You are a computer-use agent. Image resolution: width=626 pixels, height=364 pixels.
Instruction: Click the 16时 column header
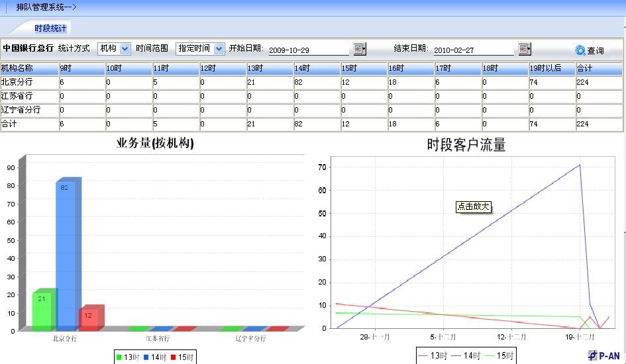tap(411, 68)
